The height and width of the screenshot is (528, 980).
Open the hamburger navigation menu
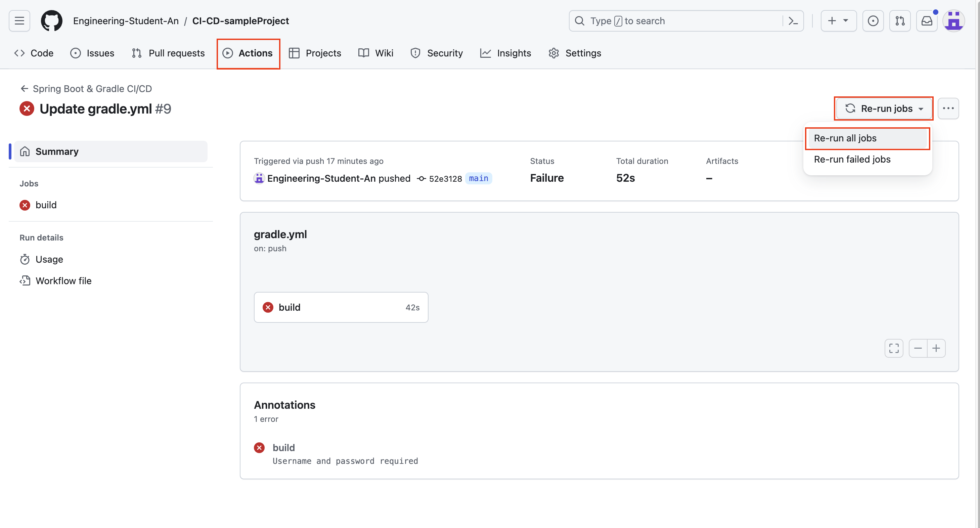tap(19, 21)
